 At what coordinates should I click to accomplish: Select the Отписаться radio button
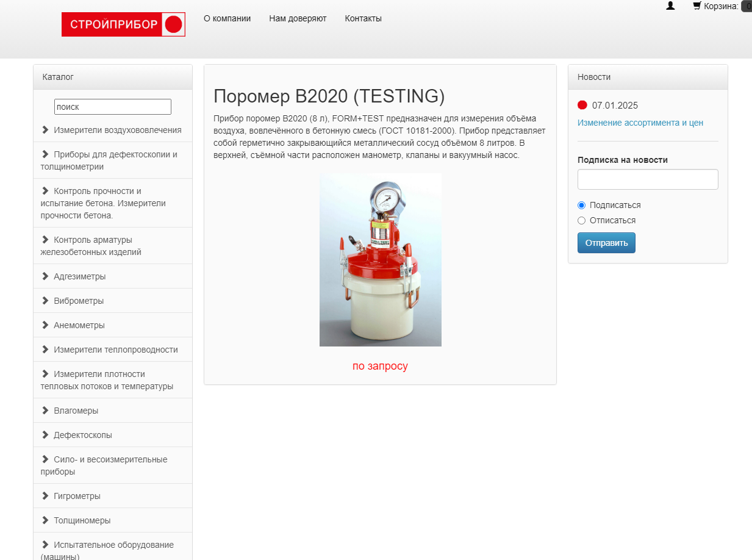point(581,221)
